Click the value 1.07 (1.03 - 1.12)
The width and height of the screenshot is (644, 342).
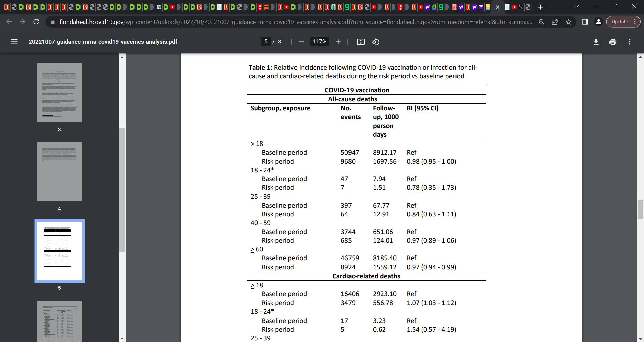(431, 303)
